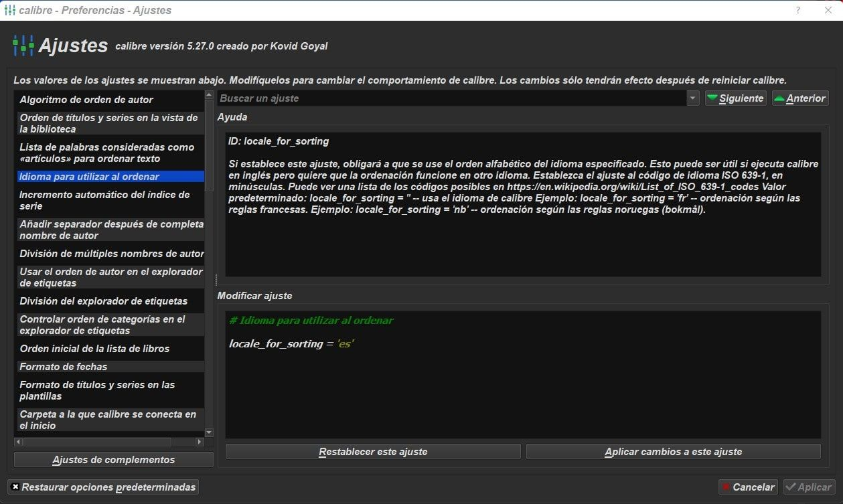This screenshot has height=504, width=843.
Task: Click 'Ajustes de complementos' button
Action: click(x=114, y=460)
